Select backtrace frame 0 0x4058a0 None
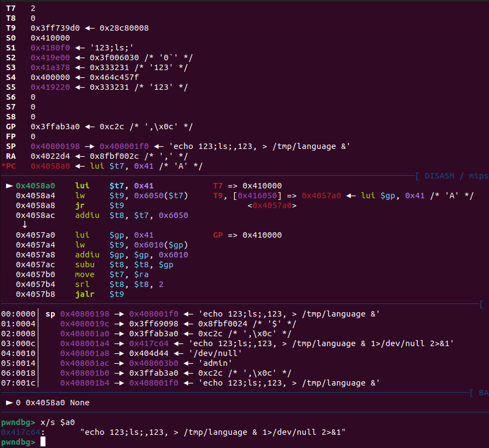The height and width of the screenshot is (448, 489). click(48, 403)
